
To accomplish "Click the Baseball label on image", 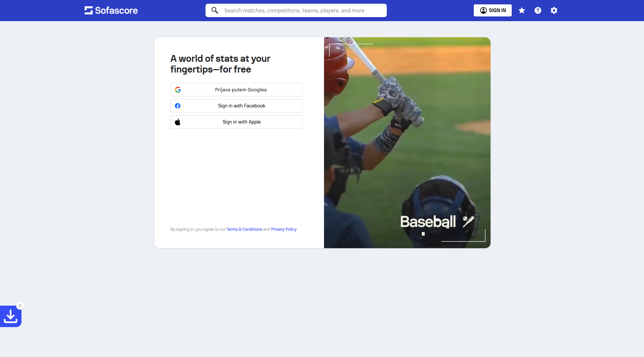I will tap(428, 222).
